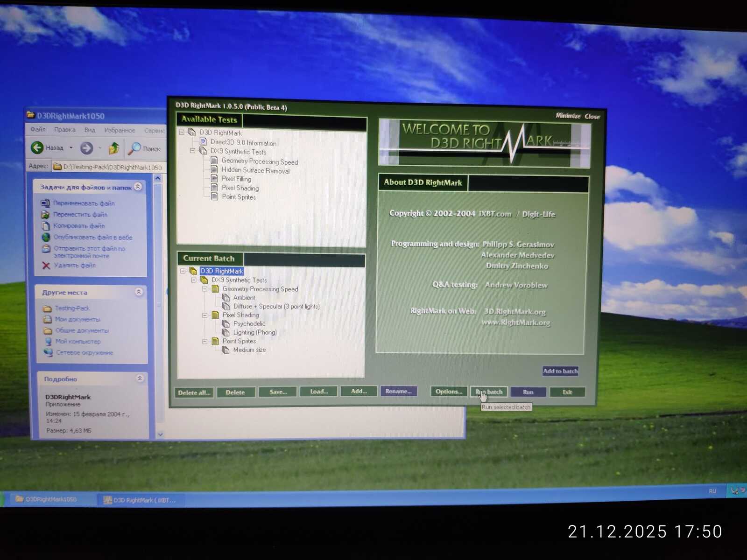Click the Сетевое окружение icon

pyautogui.click(x=48, y=352)
